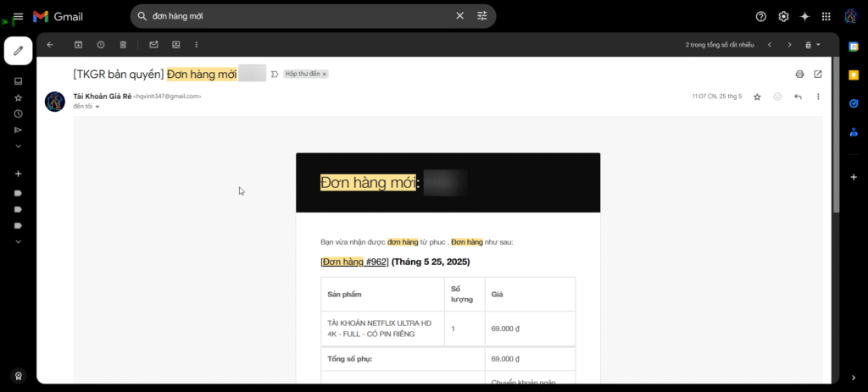Expand More below the Sent icon

tap(19, 146)
